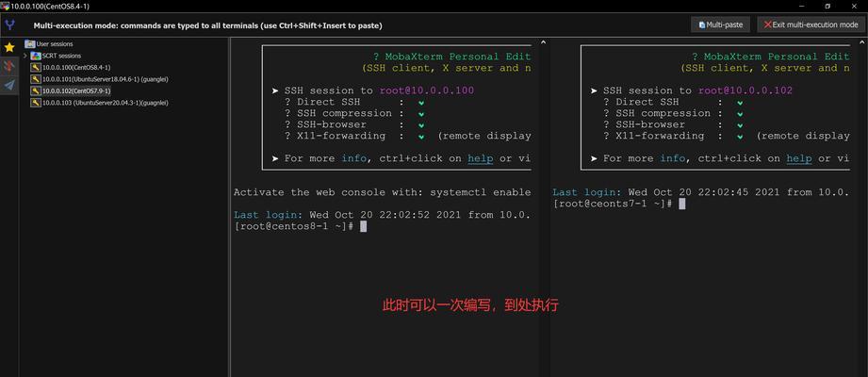Click the info link in the right terminal
The height and width of the screenshot is (377, 868).
[673, 158]
